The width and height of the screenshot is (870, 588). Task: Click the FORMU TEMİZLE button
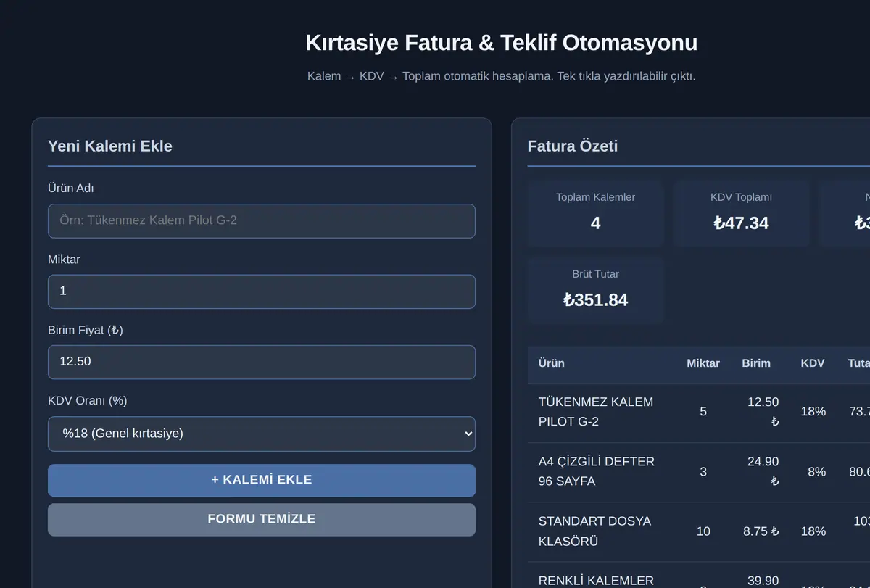262,519
